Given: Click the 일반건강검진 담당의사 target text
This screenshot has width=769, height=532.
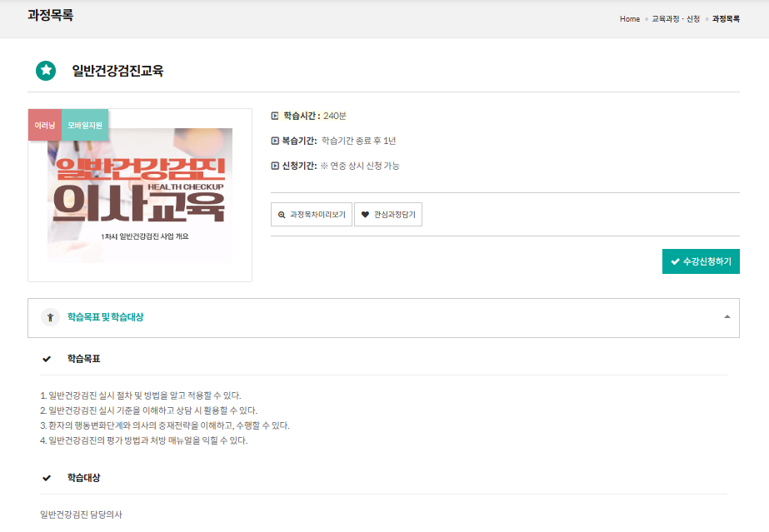Looking at the screenshot, I should coord(81,515).
